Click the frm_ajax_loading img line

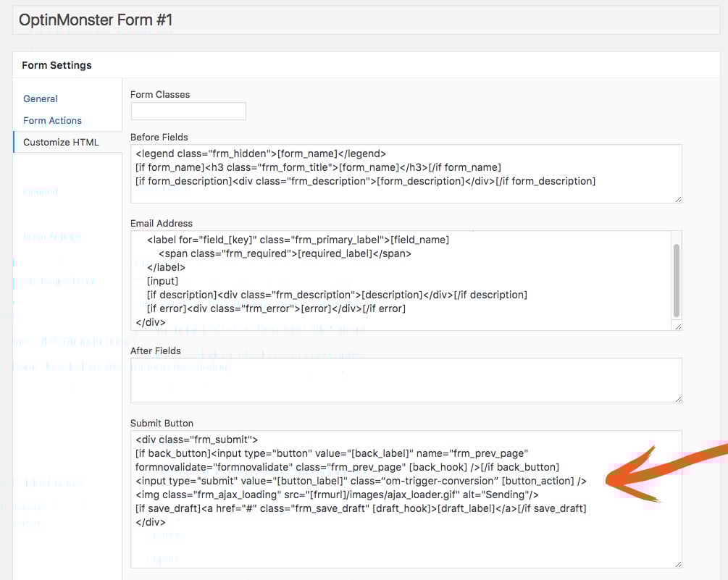pyautogui.click(x=337, y=495)
